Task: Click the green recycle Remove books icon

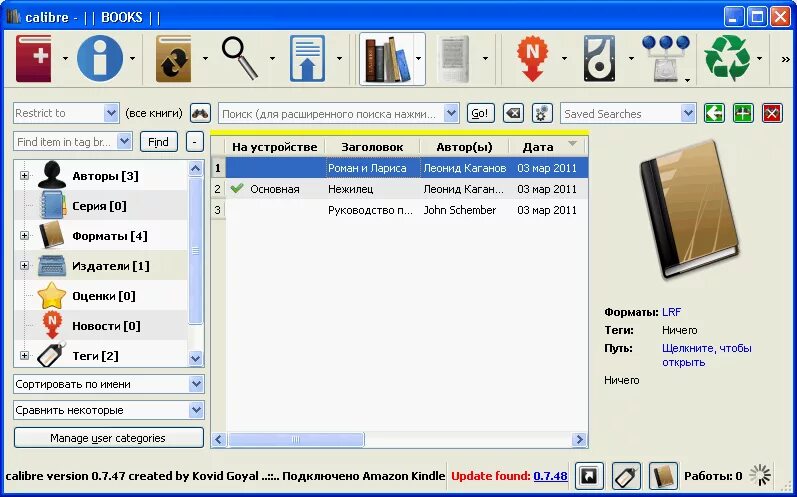Action: click(727, 58)
